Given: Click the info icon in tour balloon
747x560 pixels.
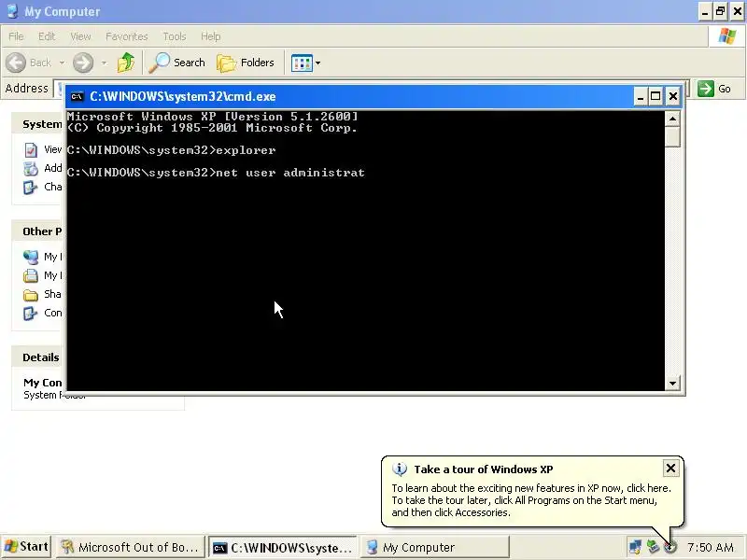Looking at the screenshot, I should pyautogui.click(x=400, y=469).
